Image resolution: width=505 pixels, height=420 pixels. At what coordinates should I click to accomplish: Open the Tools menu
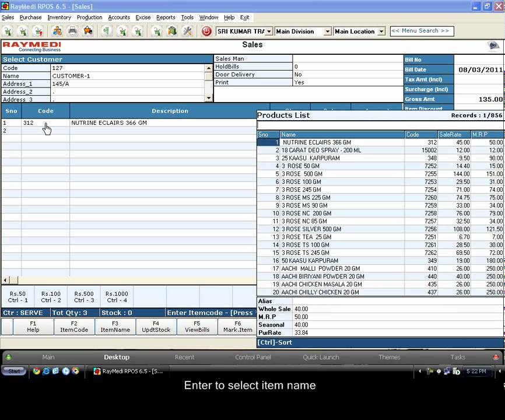point(187,17)
